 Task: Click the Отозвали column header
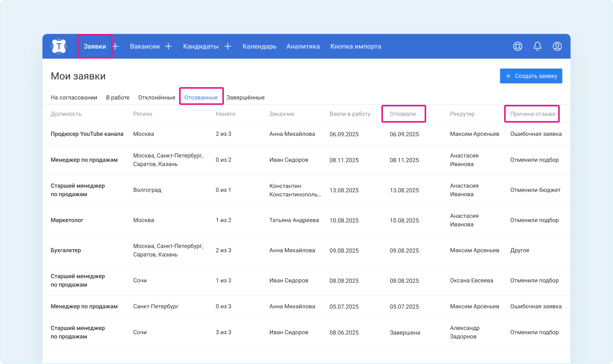point(403,114)
